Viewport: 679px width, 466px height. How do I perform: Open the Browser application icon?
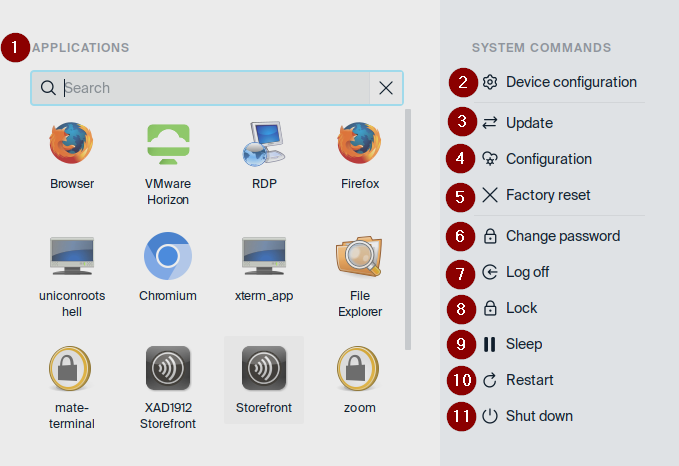click(72, 145)
